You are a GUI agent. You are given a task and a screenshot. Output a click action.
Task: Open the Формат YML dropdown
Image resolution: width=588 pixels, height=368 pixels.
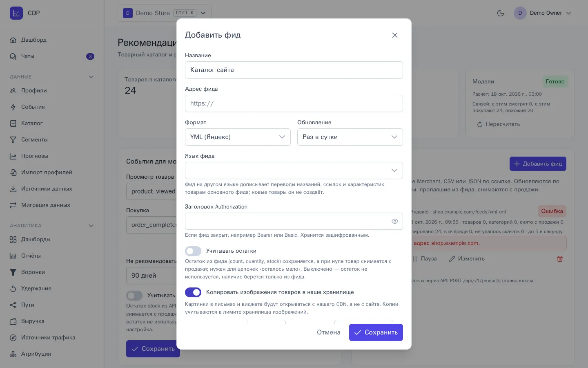click(x=238, y=137)
